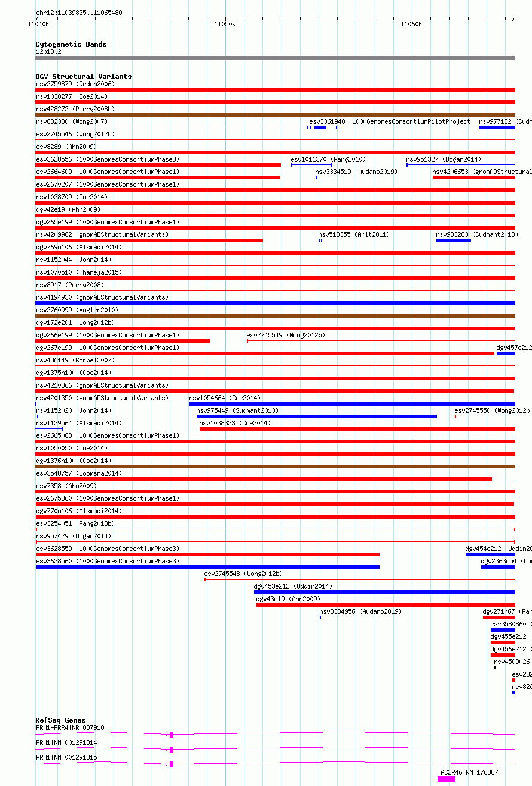Click the magenta TAS2R46 gene box
This screenshot has height=786, width=532.
(447, 779)
